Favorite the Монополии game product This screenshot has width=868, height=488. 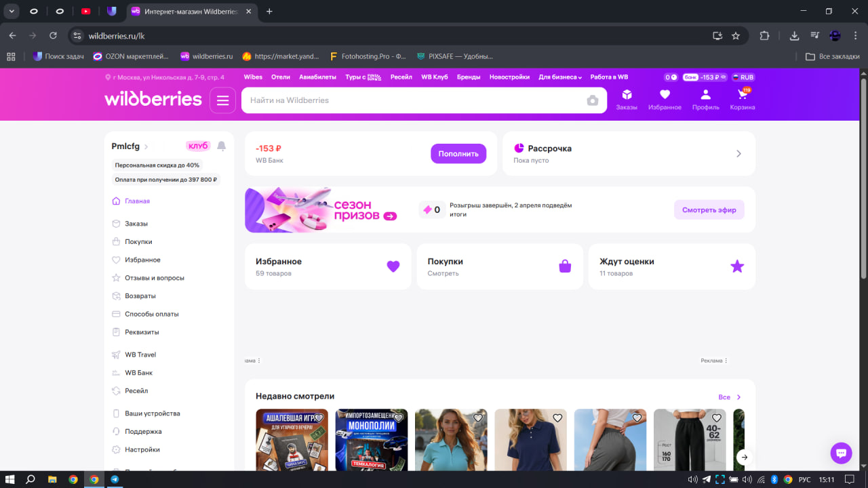coord(398,418)
